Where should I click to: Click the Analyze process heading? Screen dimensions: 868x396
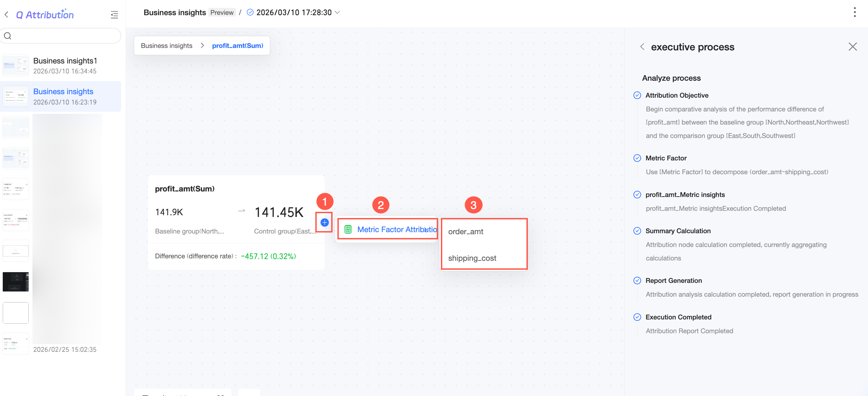pos(671,78)
